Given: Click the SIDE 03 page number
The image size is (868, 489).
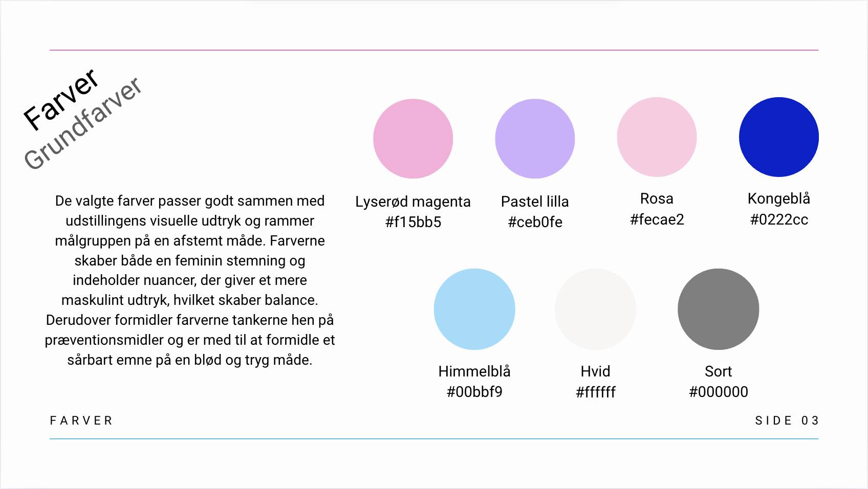Looking at the screenshot, I should (x=787, y=420).
